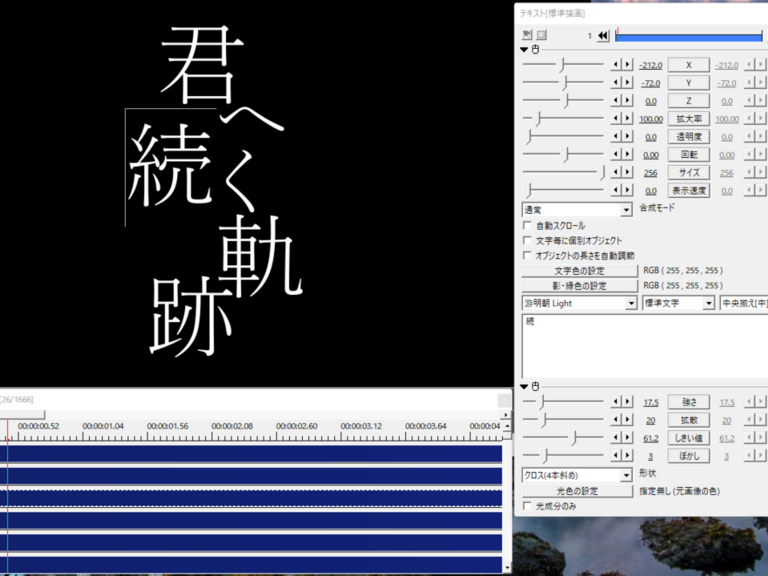
Task: Click the しきい値 value 61.2
Action: pyautogui.click(x=650, y=438)
